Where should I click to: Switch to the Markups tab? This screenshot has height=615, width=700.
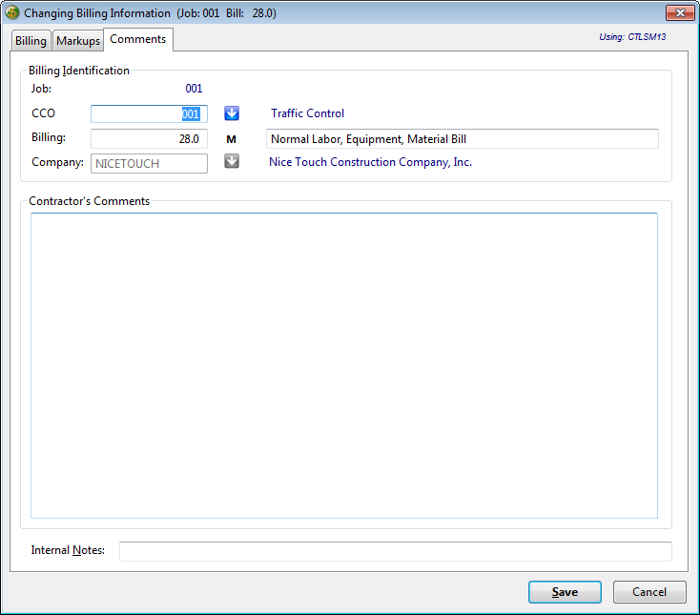pos(78,41)
